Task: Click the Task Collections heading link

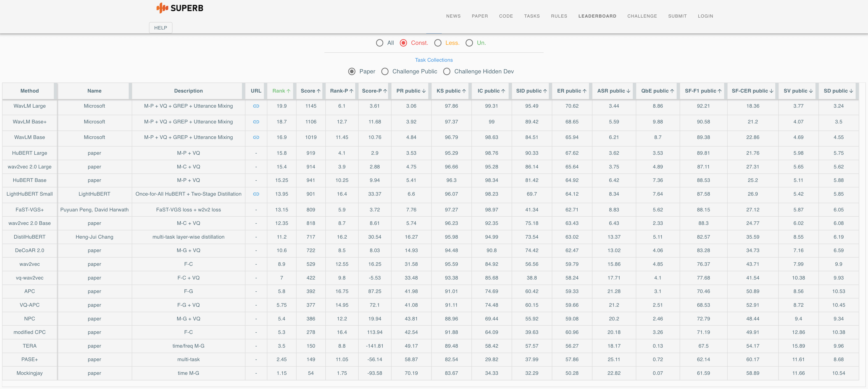Action: coord(434,60)
